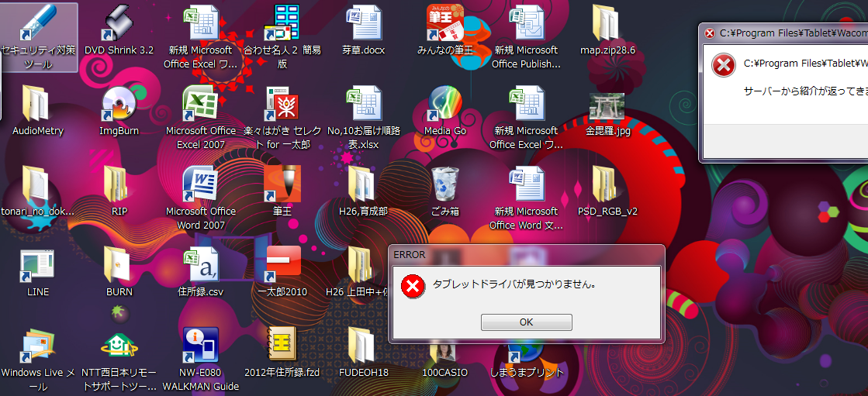Click the タブレットドライバが見つかりません message text
The height and width of the screenshot is (396, 868).
[514, 285]
